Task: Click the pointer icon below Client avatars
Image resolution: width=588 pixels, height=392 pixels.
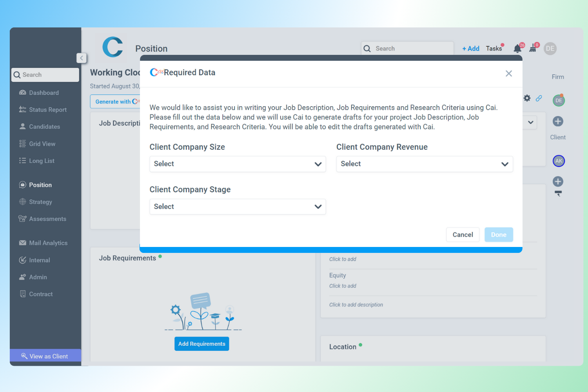Action: (558, 193)
